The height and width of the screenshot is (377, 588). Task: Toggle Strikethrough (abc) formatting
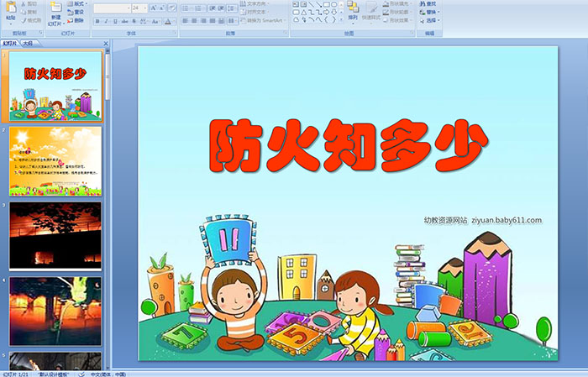coord(124,21)
